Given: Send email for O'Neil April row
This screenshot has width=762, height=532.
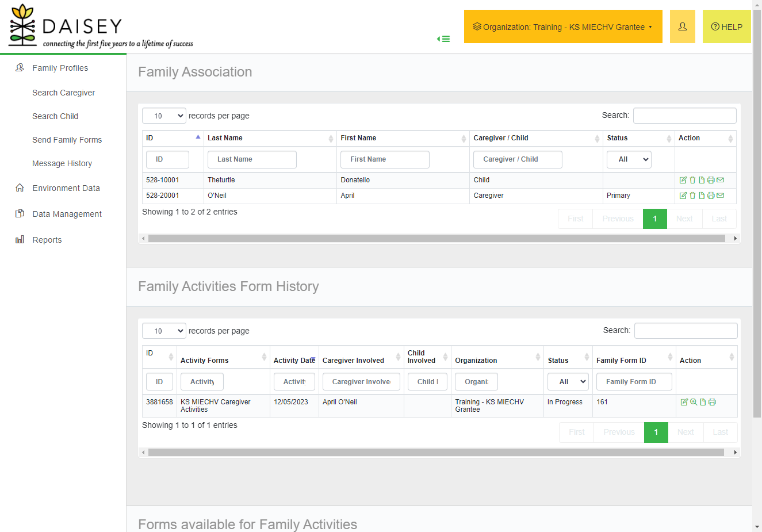Looking at the screenshot, I should point(720,196).
